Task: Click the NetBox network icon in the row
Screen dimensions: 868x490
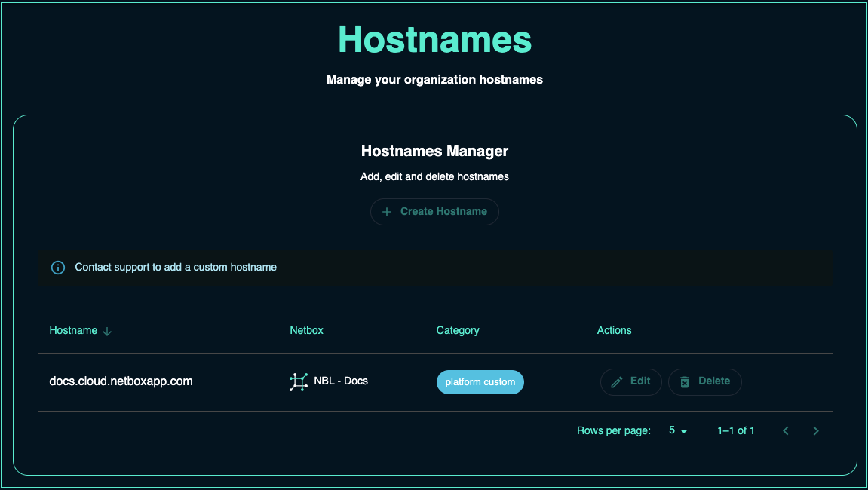Action: click(x=299, y=382)
